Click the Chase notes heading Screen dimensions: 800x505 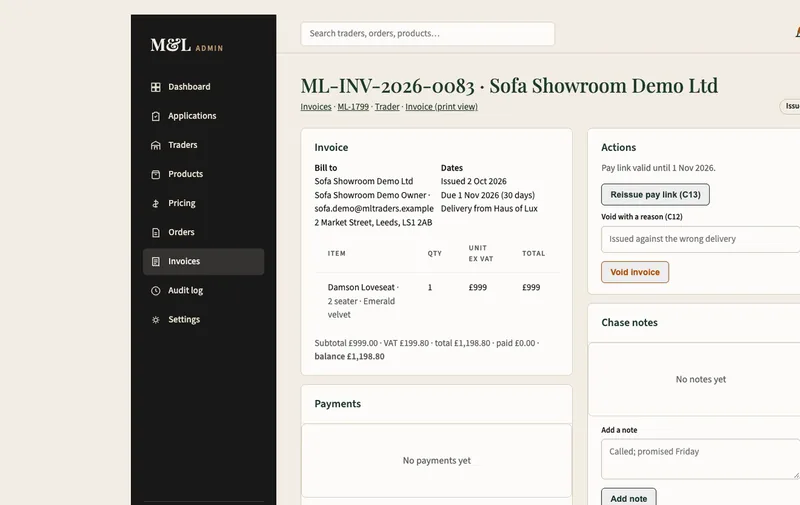[629, 323]
